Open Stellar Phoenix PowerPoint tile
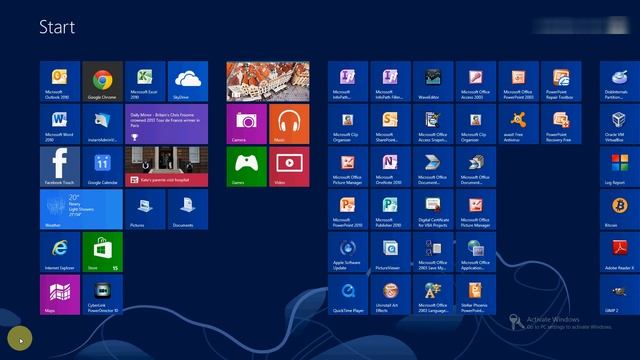The image size is (640, 360). [x=476, y=295]
